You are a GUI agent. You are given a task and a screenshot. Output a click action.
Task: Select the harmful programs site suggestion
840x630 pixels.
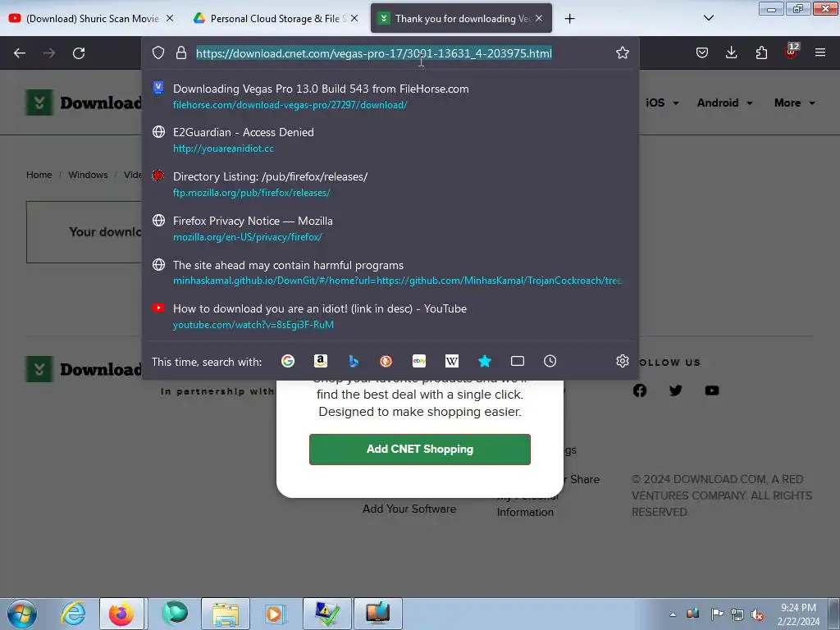coord(391,272)
